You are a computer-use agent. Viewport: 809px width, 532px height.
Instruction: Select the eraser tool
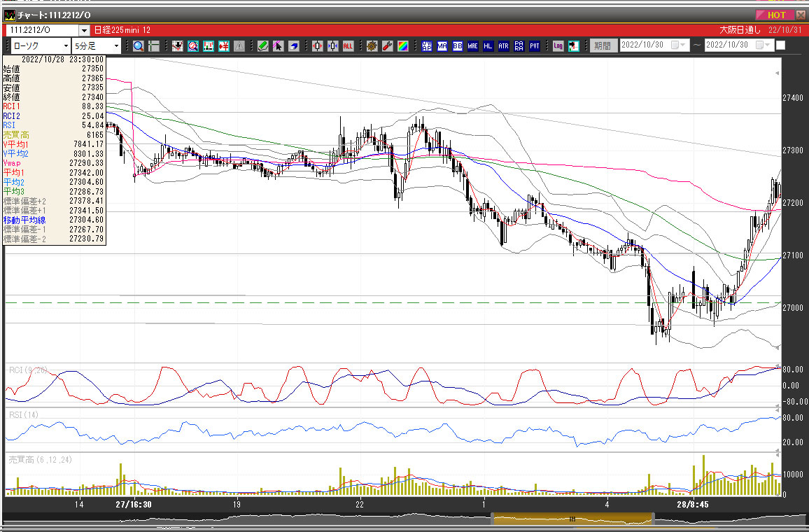(293, 46)
